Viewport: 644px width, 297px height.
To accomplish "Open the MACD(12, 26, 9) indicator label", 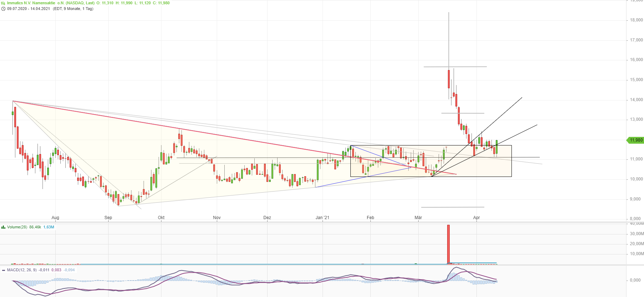I will point(22,270).
